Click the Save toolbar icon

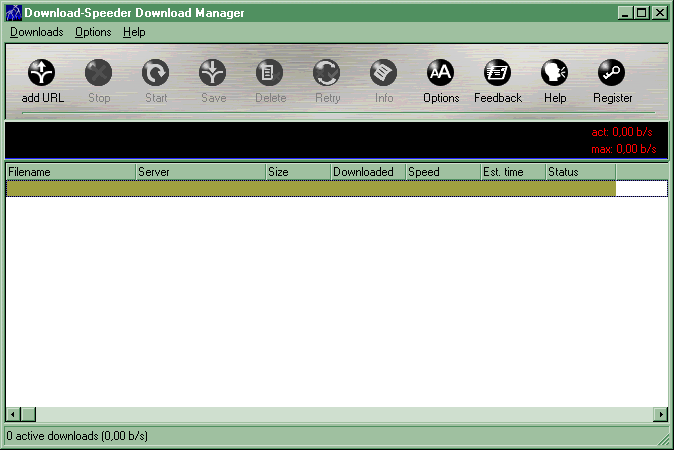(x=213, y=73)
